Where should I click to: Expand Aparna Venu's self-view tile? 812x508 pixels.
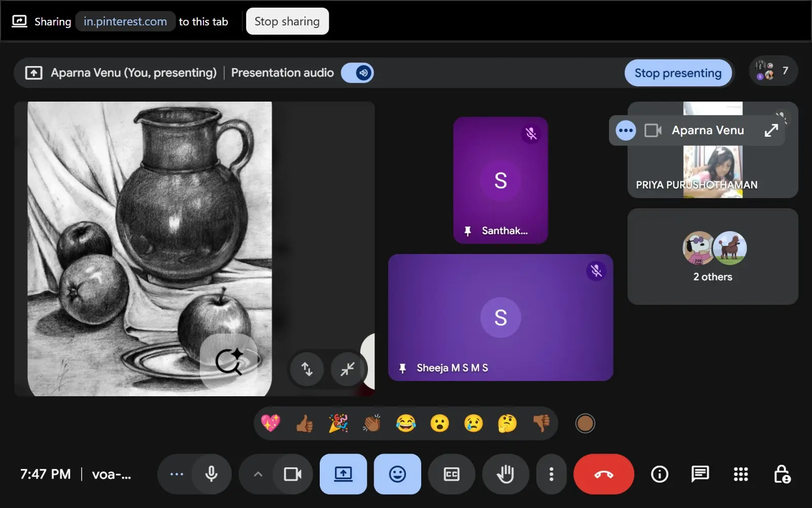tap(771, 131)
